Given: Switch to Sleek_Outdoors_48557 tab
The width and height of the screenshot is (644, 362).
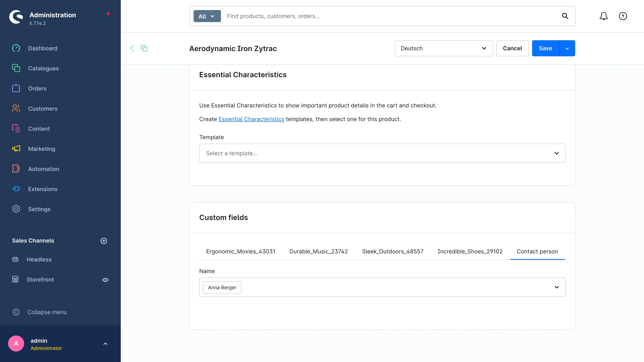Looking at the screenshot, I should [x=392, y=251].
